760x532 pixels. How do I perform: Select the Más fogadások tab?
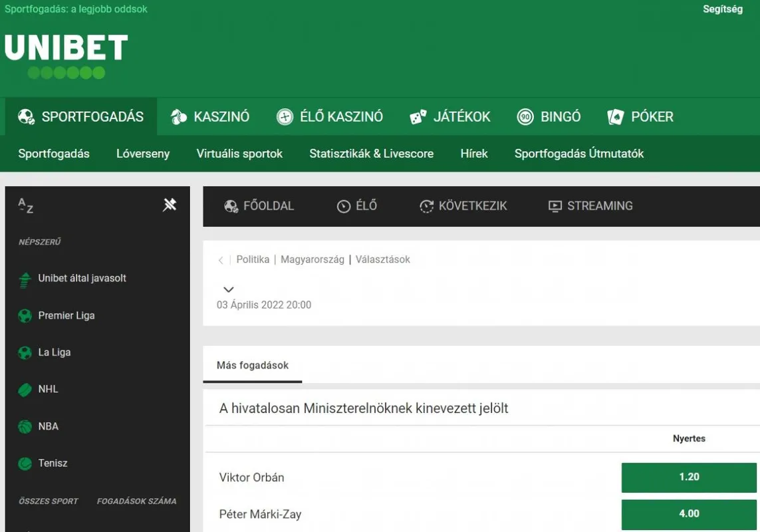253,365
